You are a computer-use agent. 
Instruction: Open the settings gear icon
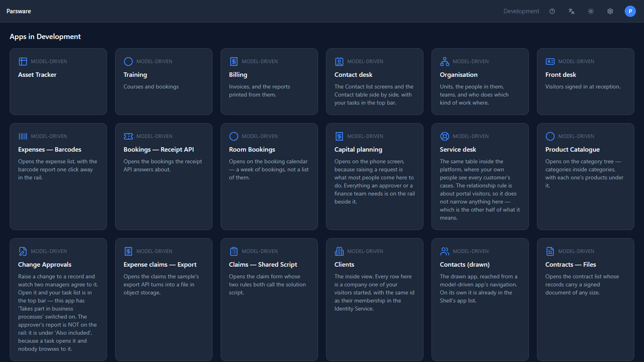(x=610, y=11)
